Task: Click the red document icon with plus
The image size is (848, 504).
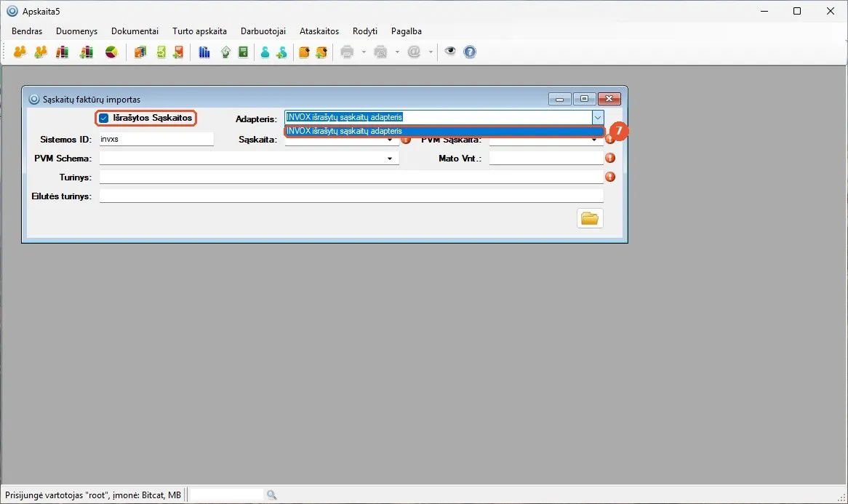Action: (178, 52)
